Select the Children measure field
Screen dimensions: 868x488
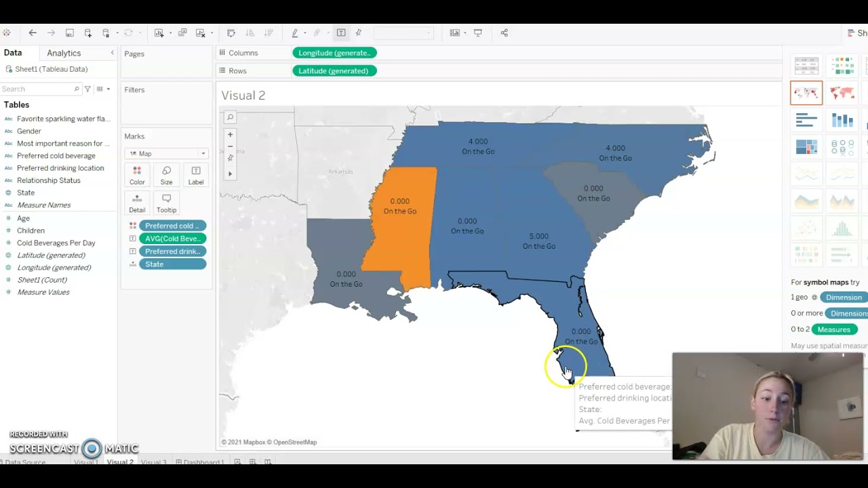coord(31,230)
